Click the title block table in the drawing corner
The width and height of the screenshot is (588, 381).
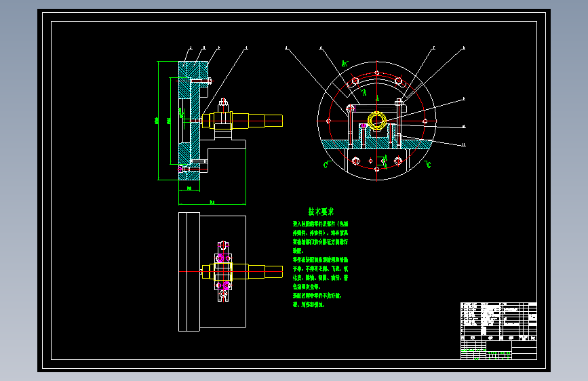point(498,331)
